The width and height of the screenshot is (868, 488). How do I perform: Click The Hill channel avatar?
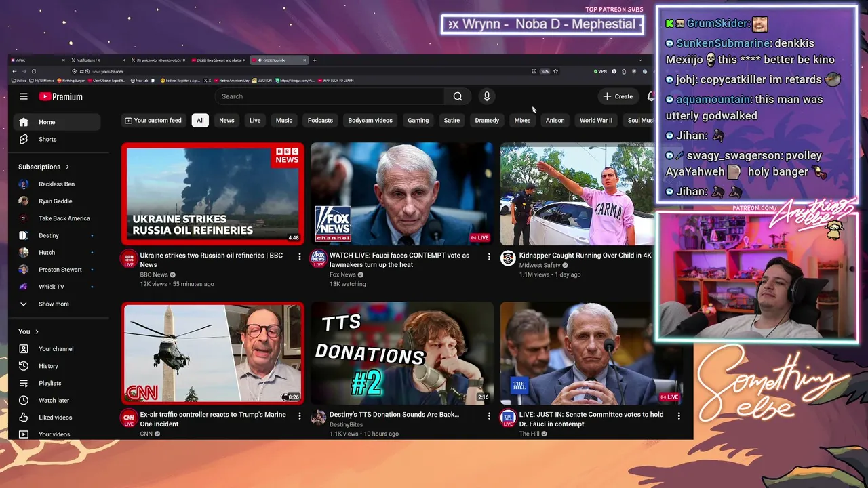[508, 418]
